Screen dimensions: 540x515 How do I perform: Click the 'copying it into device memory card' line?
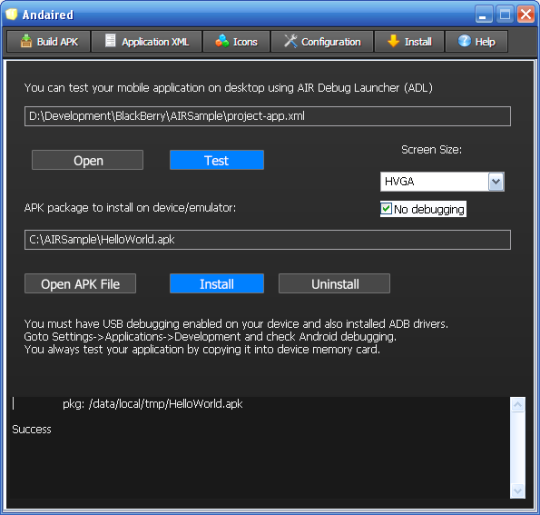[202, 349]
